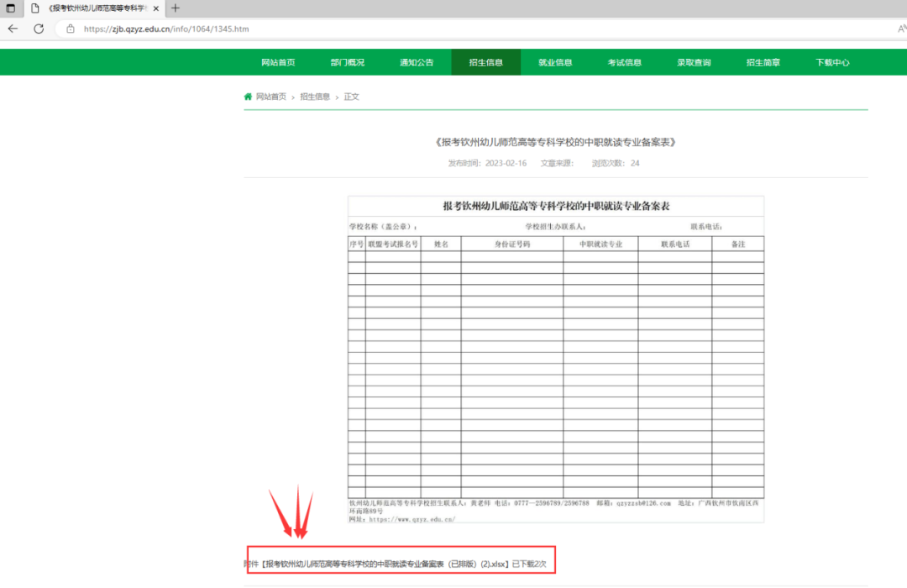907x588 pixels.
Task: Close the current browser tab
Action: [155, 8]
